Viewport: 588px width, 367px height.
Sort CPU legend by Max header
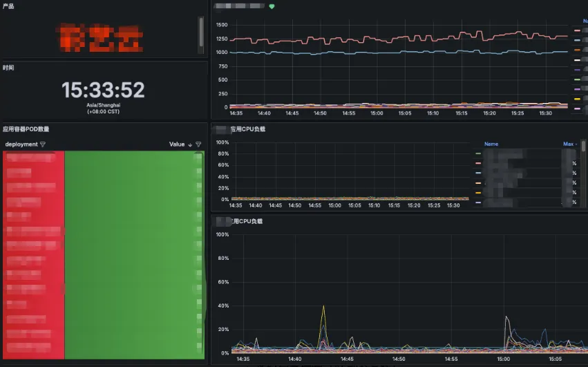point(568,144)
